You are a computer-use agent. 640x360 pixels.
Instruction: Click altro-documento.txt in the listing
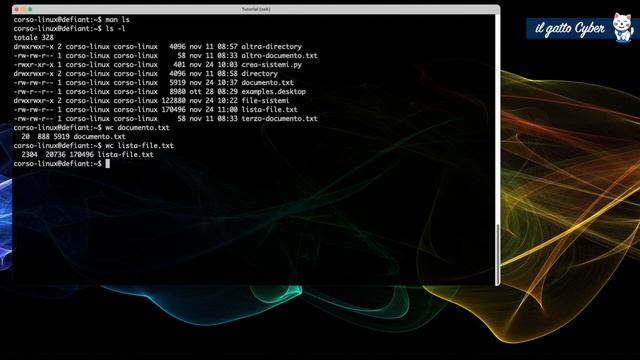click(279, 56)
